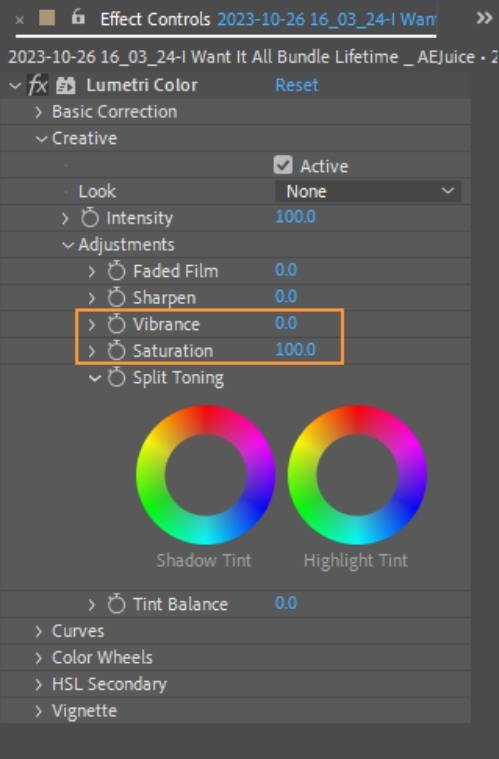Expand the Color Wheels section
This screenshot has width=499, height=759.
[x=39, y=658]
